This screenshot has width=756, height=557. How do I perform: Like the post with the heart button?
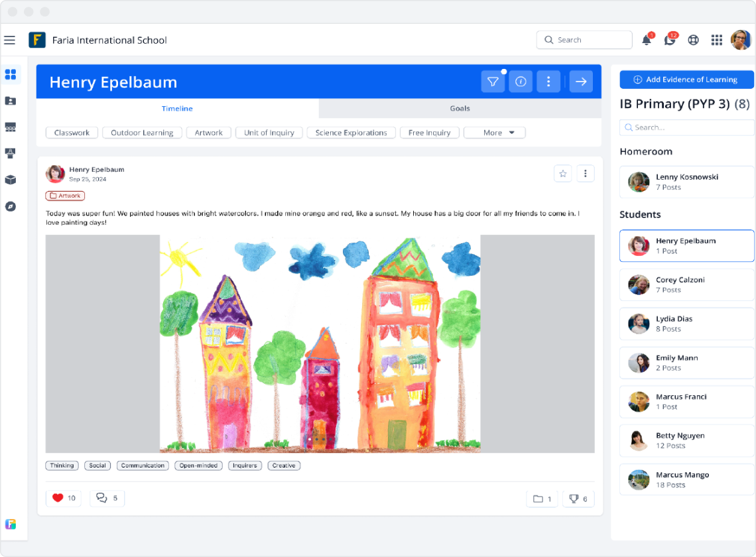pos(63,498)
